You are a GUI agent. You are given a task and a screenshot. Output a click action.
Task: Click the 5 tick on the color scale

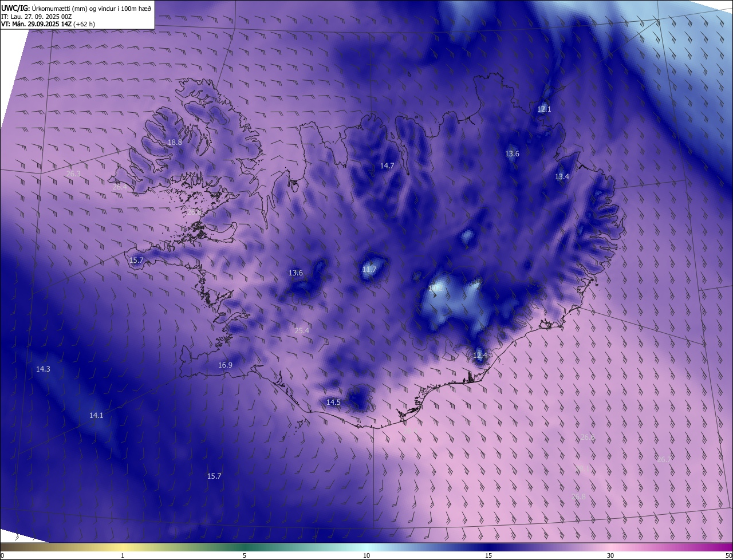(x=245, y=555)
